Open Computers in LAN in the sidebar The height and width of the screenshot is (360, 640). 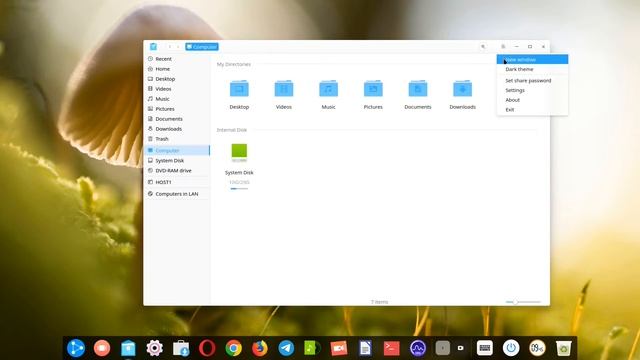pos(177,194)
